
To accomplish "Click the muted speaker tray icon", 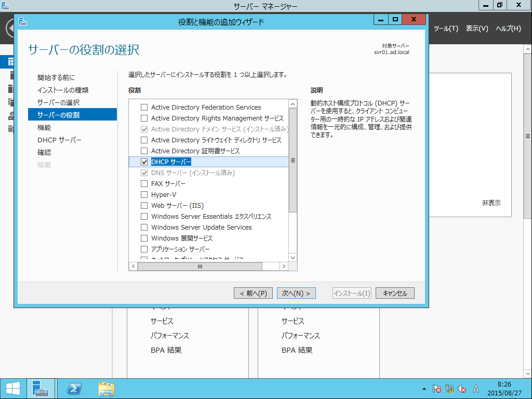I will pyautogui.click(x=462, y=389).
